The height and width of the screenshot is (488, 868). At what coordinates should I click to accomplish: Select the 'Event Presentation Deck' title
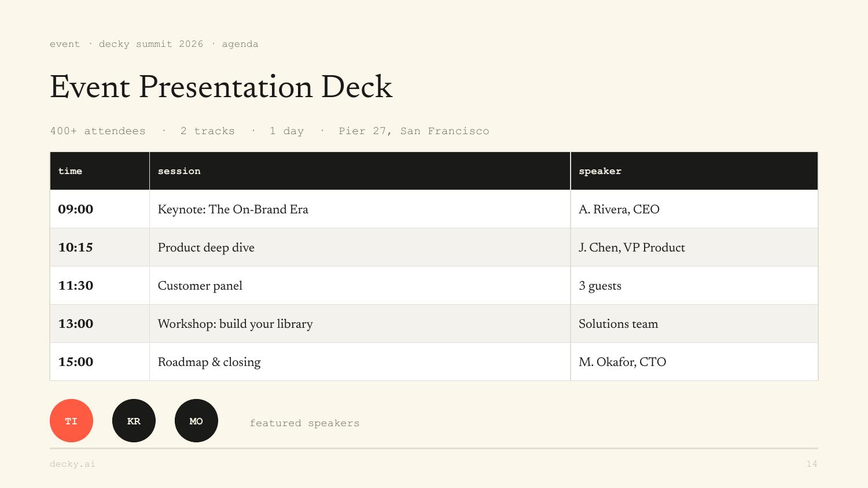(221, 87)
